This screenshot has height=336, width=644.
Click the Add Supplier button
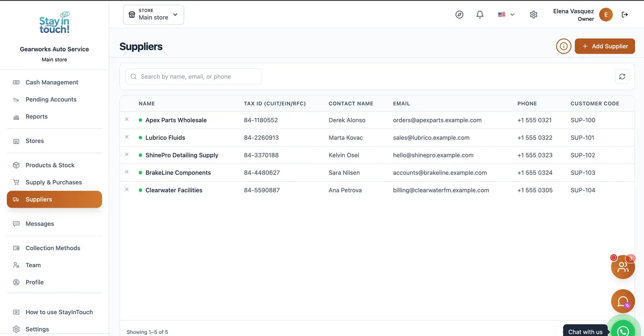click(x=605, y=46)
